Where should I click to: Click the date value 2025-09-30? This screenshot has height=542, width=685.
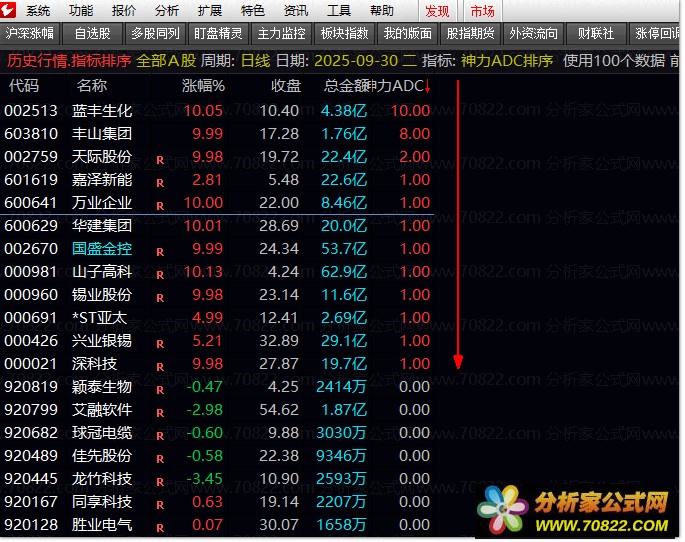click(x=356, y=61)
